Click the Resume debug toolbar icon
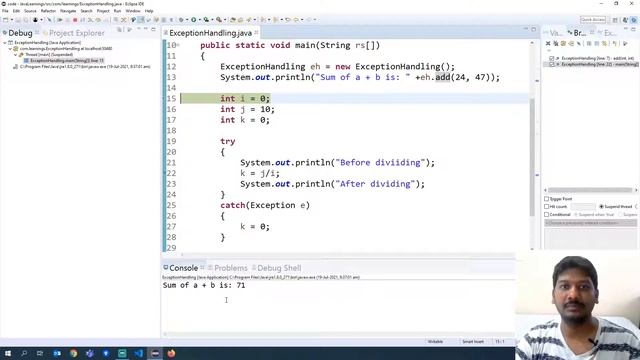The image size is (640, 360). [x=60, y=20]
